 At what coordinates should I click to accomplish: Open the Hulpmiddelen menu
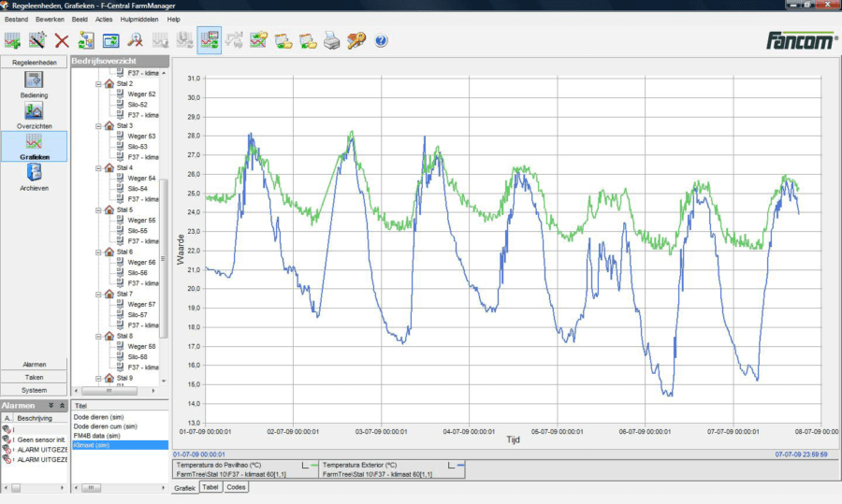(139, 19)
